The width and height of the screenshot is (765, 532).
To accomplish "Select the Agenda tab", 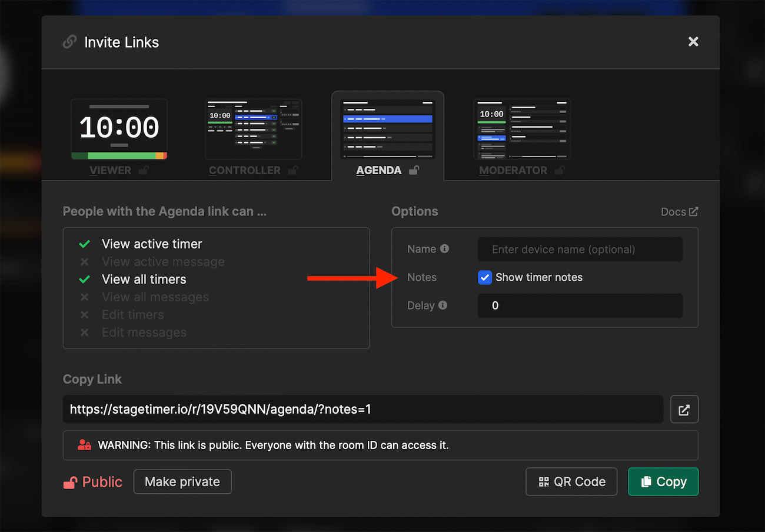I will [387, 137].
